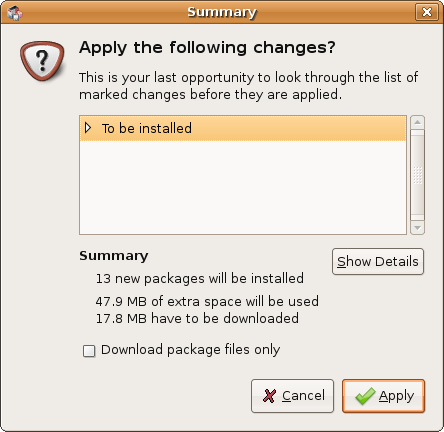Open Show Details
444x432 pixels.
(378, 261)
